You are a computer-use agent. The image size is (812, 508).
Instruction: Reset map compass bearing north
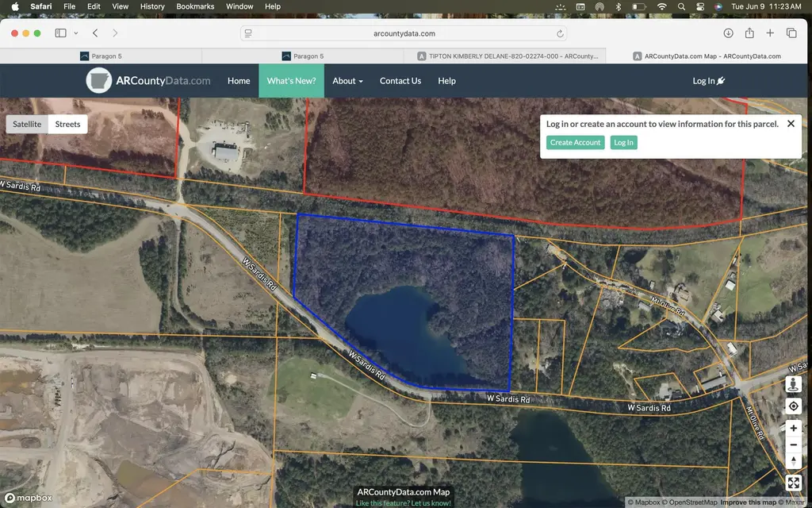[793, 461]
